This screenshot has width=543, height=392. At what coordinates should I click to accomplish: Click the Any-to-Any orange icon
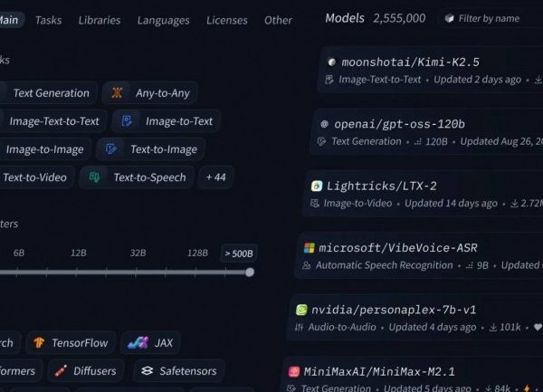pos(117,92)
